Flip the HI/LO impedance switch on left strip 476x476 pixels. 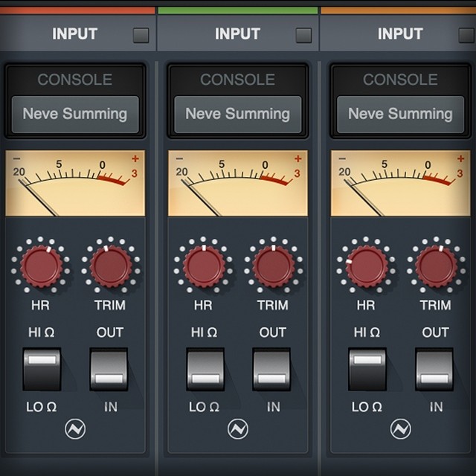[42, 370]
